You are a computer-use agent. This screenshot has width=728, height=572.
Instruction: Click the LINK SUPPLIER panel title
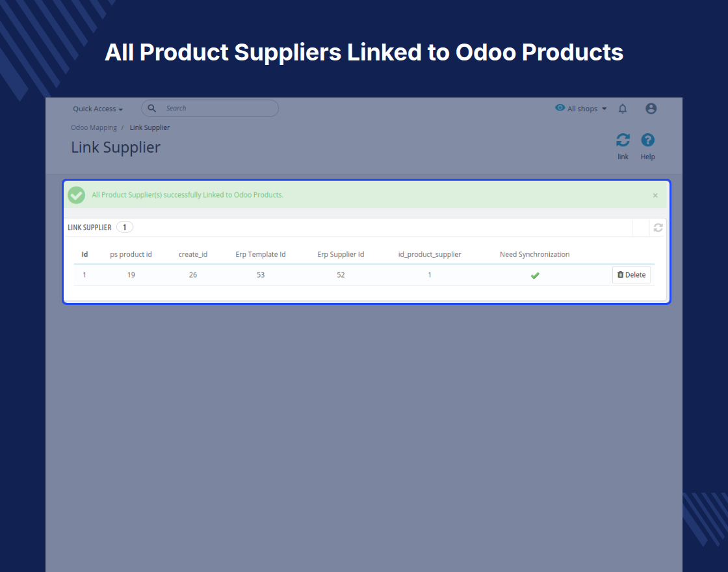tap(90, 227)
